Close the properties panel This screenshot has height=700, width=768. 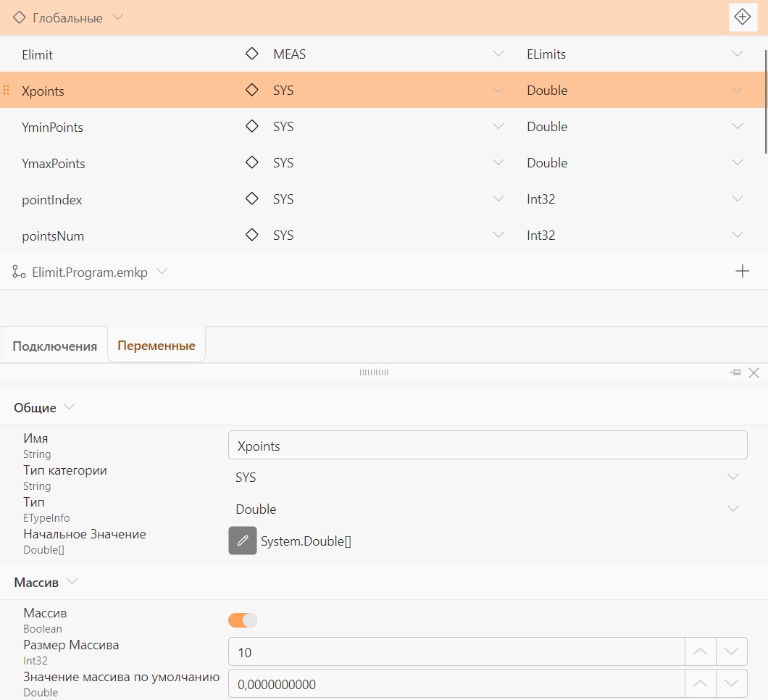tap(754, 372)
